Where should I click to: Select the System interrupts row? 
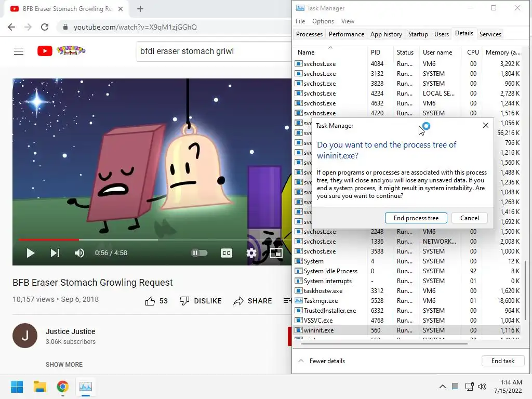(408, 281)
